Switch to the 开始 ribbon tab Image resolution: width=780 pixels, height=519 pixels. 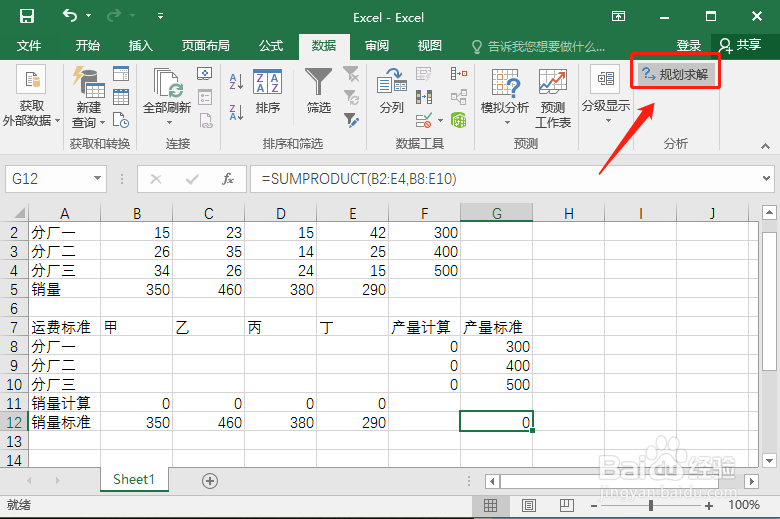click(88, 46)
